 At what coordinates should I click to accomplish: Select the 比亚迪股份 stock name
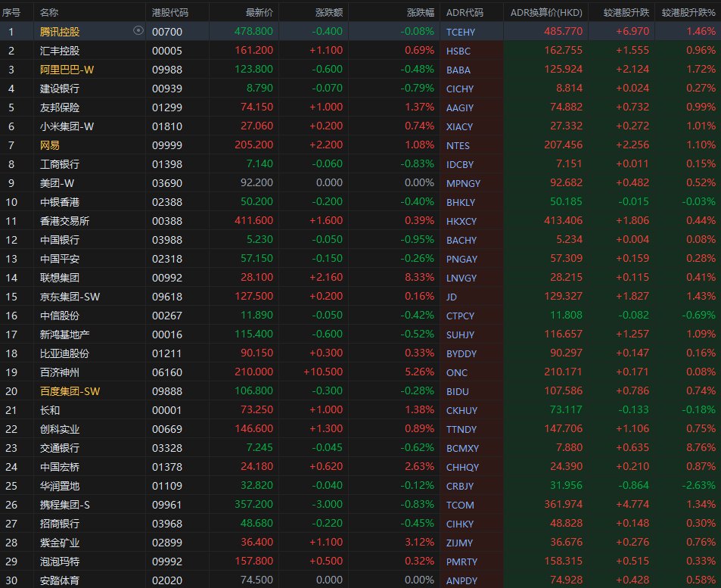pyautogui.click(x=65, y=353)
